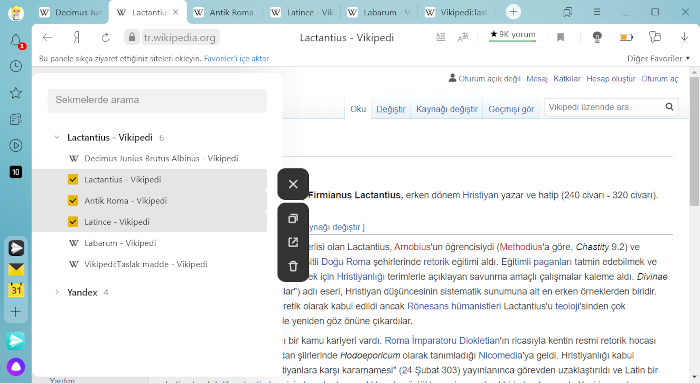Switch to the Antik Roma browser tab
The width and height of the screenshot is (700, 384).
tap(224, 13)
